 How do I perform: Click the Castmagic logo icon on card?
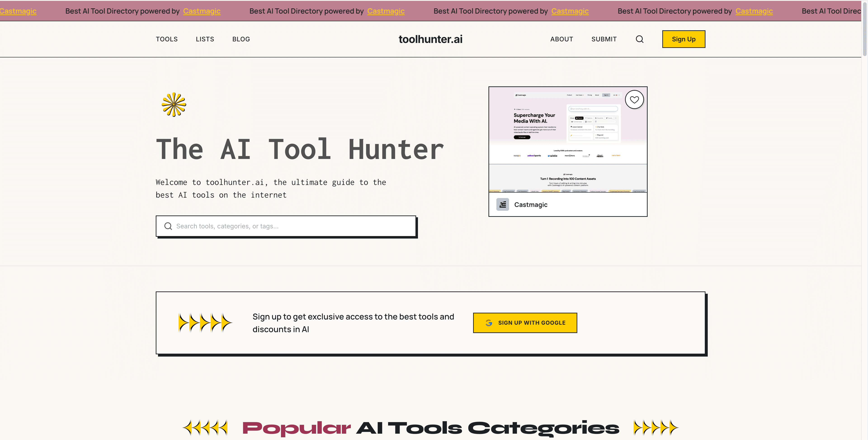(x=502, y=204)
